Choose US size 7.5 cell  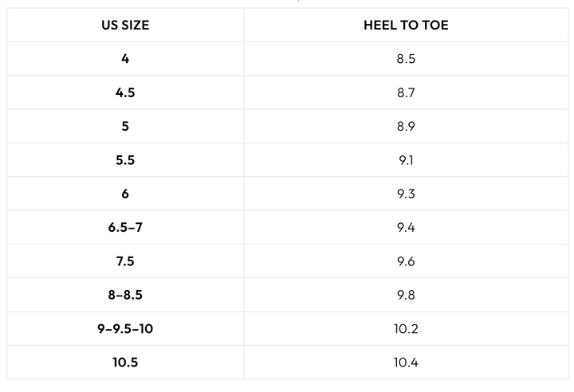[x=125, y=261]
